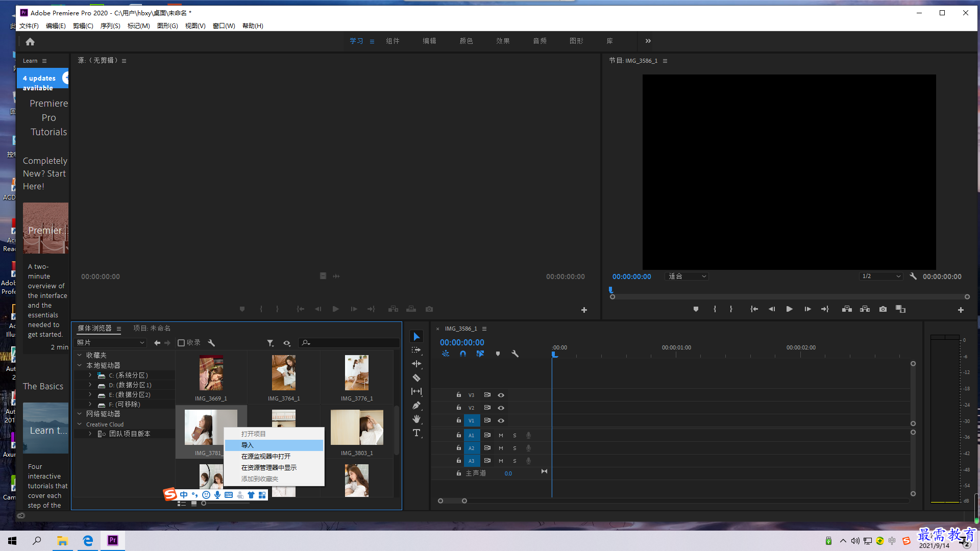The height and width of the screenshot is (551, 980).
Task: Export frame with camera icon
Action: click(x=883, y=309)
